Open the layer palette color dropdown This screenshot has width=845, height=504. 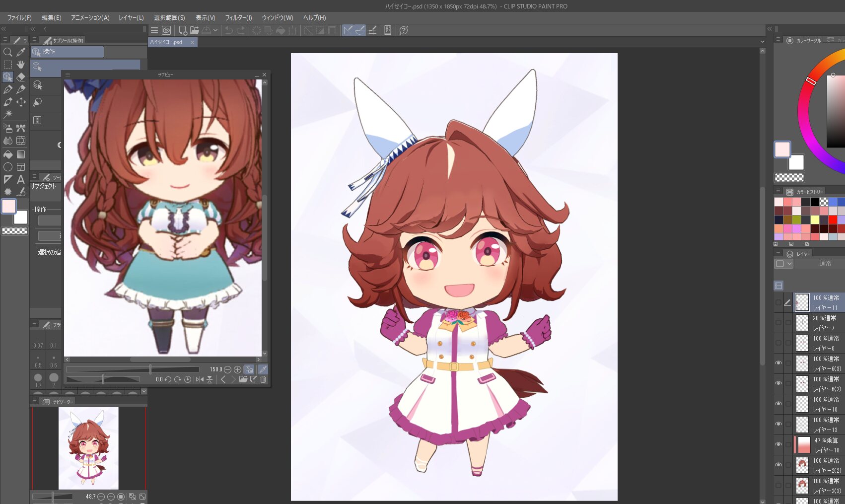(783, 264)
